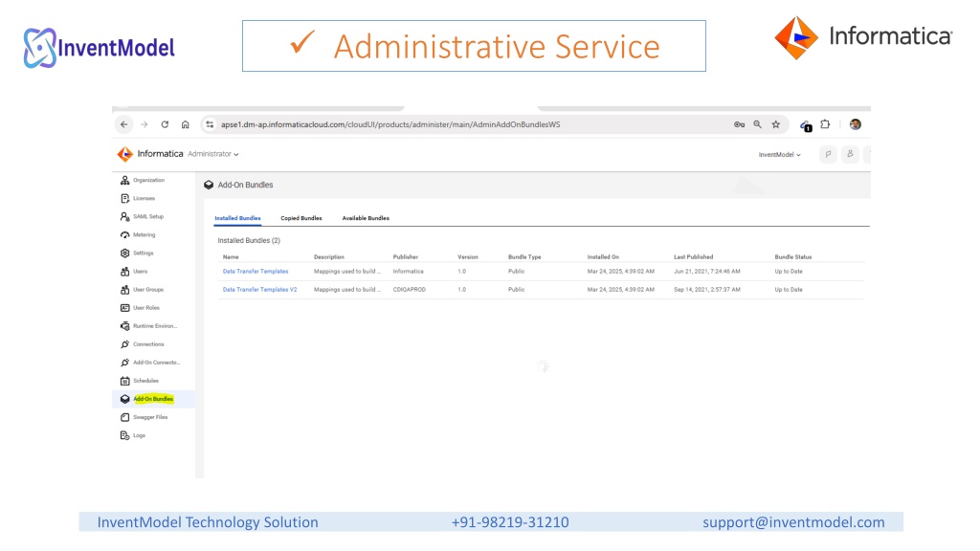This screenshot has height=551, width=980.
Task: Open the Swagger Files icon in the sidebar
Action: [x=125, y=417]
